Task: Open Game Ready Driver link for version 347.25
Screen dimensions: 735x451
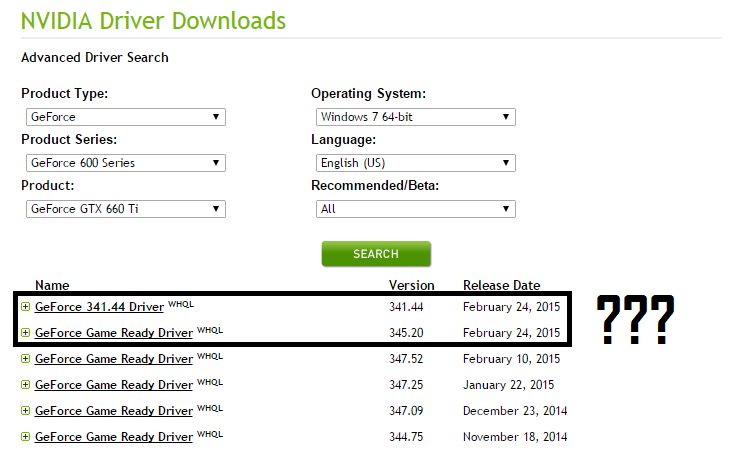Action: coord(114,385)
